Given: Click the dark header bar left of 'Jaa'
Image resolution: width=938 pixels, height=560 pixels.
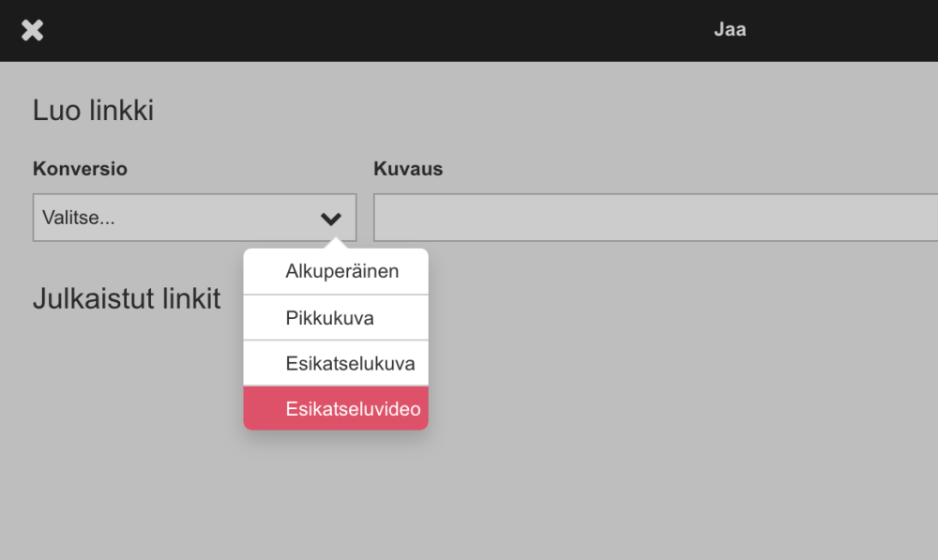Looking at the screenshot, I should (x=375, y=30).
